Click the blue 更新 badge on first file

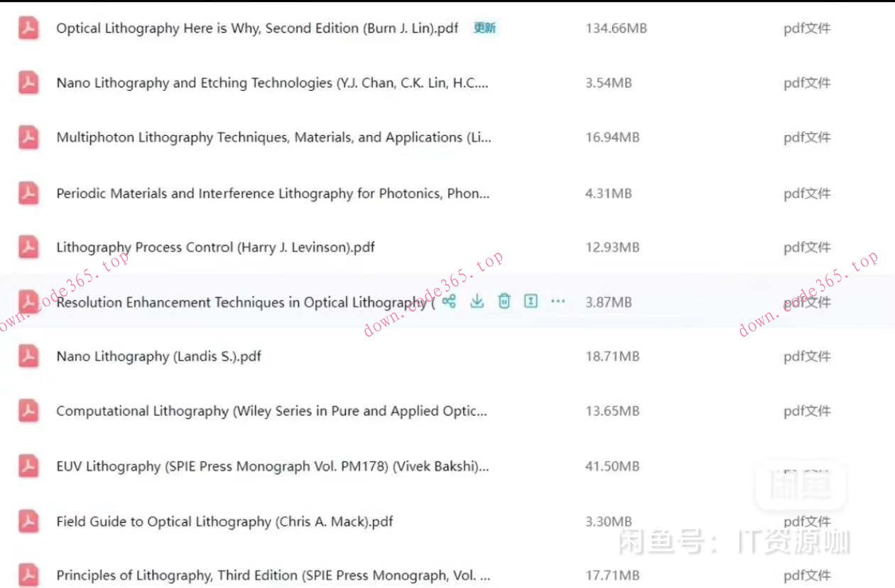click(484, 28)
